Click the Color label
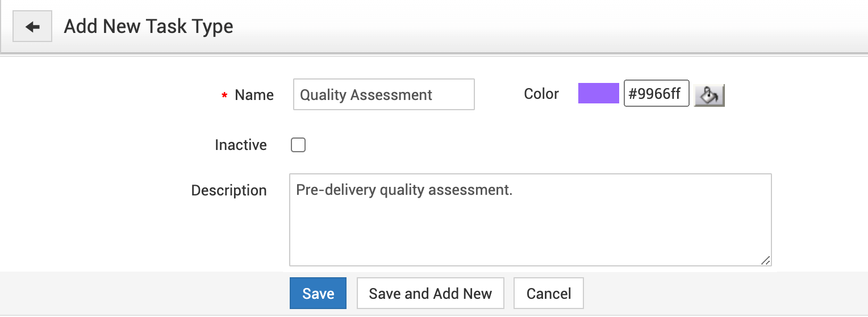Viewport: 868px width, 317px height. 541,94
